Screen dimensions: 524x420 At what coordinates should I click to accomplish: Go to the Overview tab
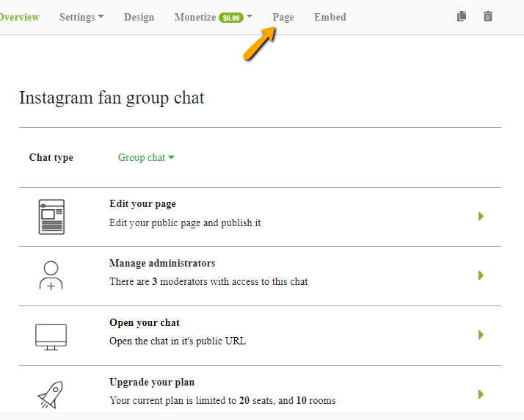coord(19,17)
